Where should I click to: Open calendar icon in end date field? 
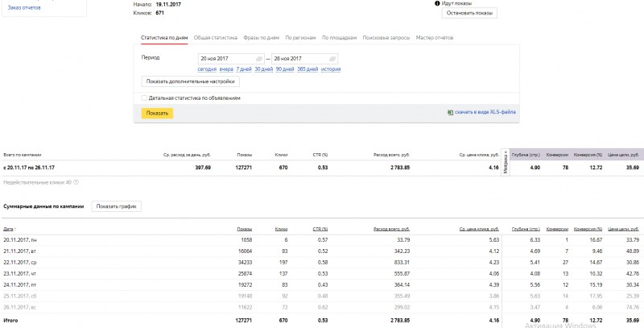tap(333, 59)
